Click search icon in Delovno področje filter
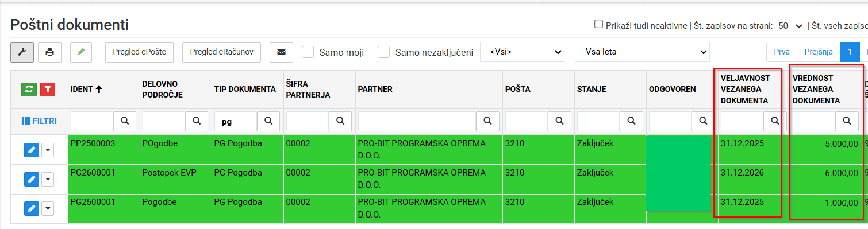Viewport: 868px width, 229px height. pyautogui.click(x=197, y=121)
